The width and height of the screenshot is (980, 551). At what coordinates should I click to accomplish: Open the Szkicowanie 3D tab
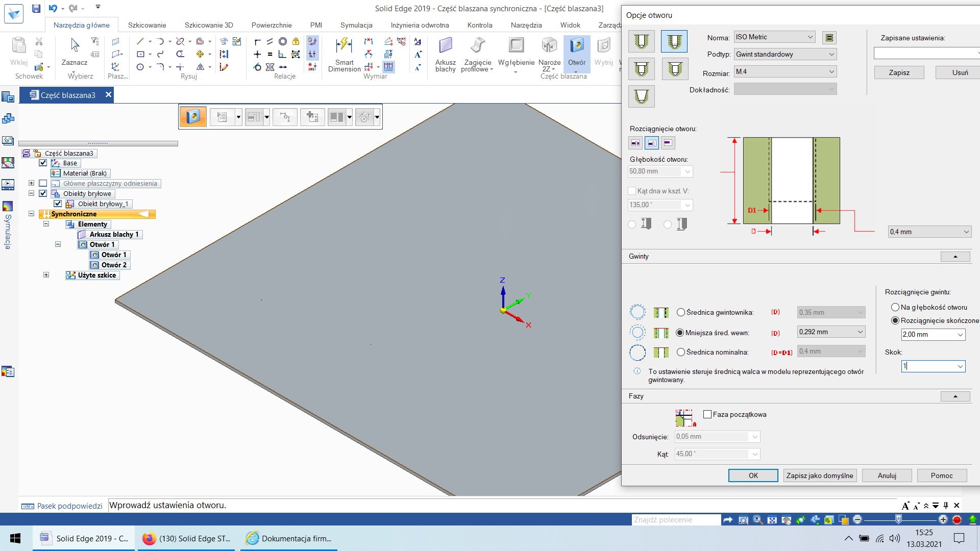(209, 25)
